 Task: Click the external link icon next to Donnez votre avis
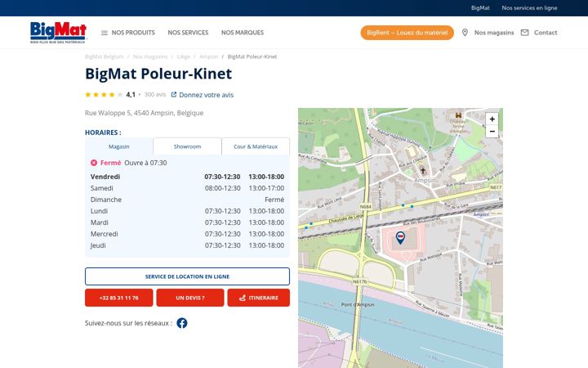point(174,95)
